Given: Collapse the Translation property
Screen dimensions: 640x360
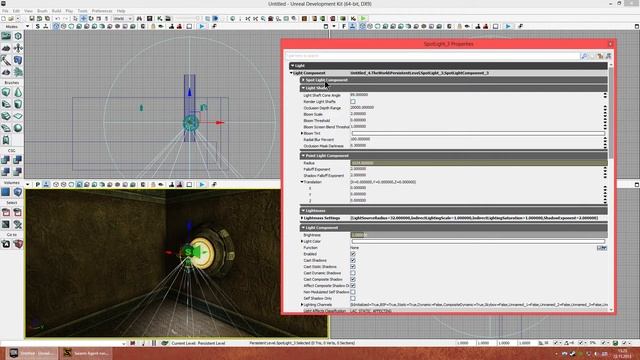Looking at the screenshot, I should pos(302,182).
